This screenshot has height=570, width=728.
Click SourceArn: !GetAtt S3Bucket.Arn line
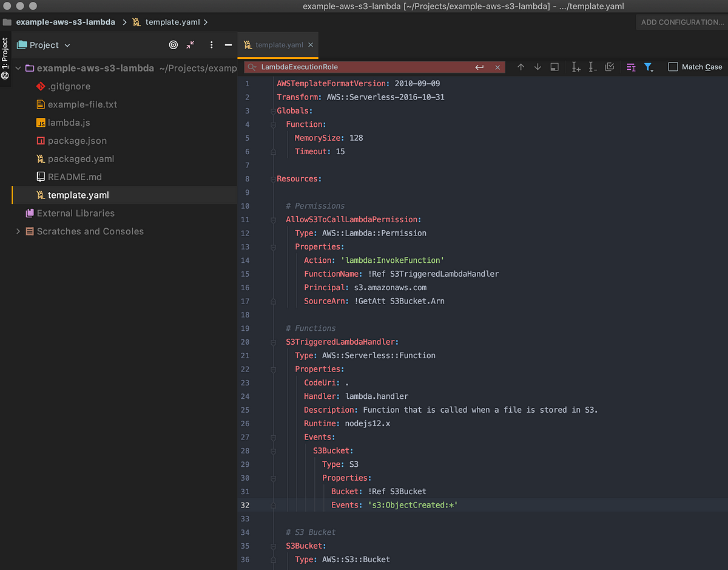point(374,301)
